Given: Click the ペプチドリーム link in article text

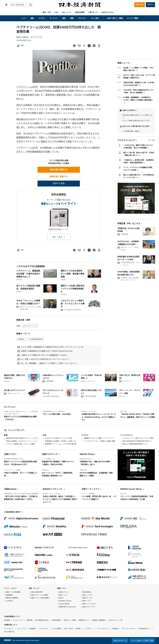Looking at the screenshot, I should click(x=24, y=87).
